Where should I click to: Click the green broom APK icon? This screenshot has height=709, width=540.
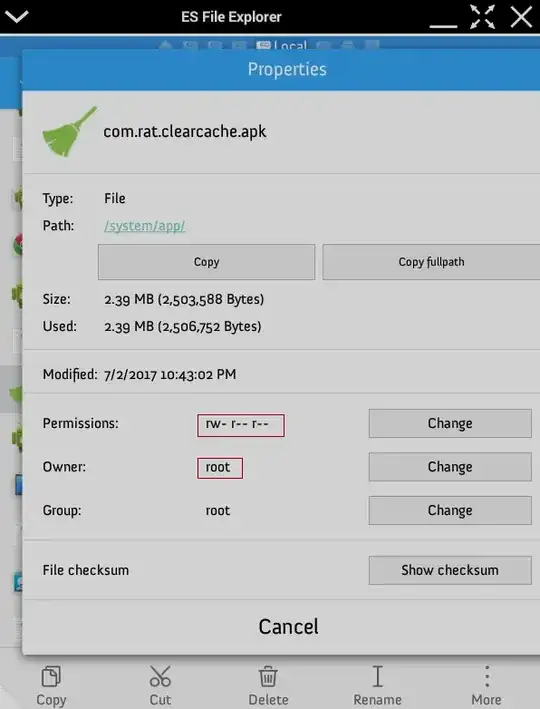[70, 132]
